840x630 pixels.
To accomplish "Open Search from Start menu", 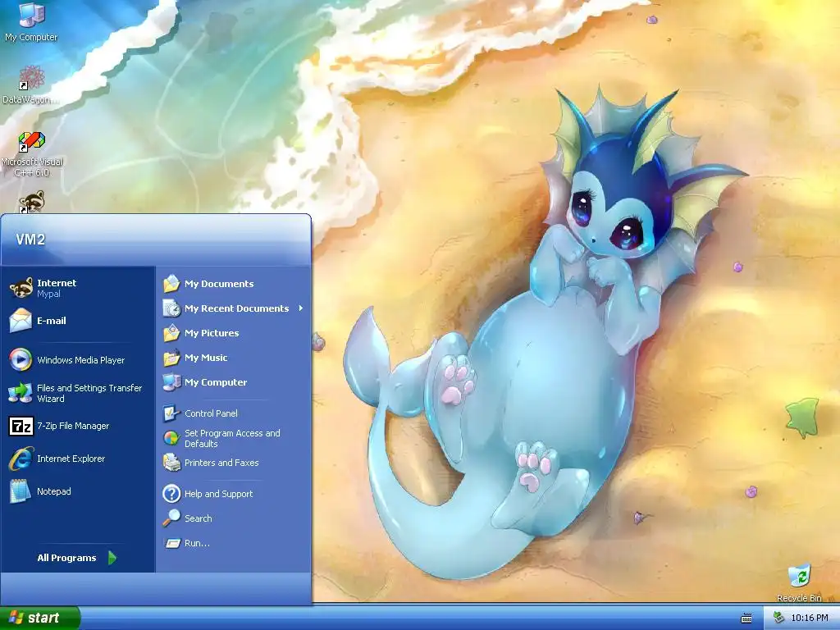I will coord(234,518).
